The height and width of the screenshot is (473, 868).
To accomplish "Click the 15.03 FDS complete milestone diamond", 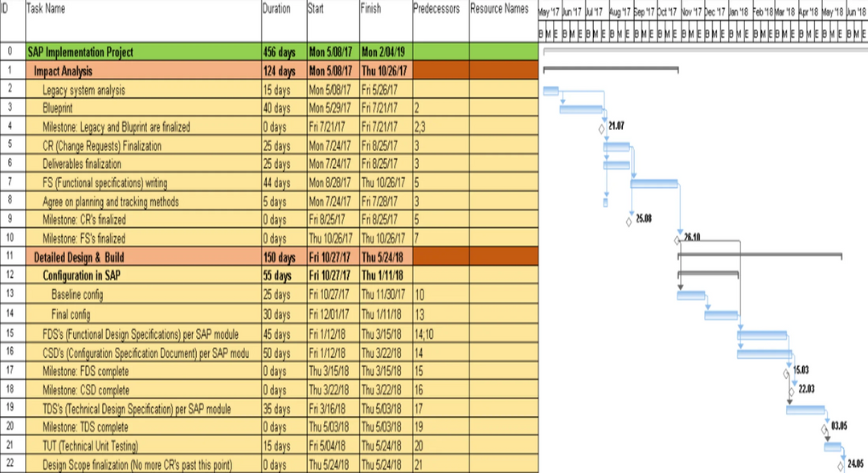I will [x=787, y=373].
